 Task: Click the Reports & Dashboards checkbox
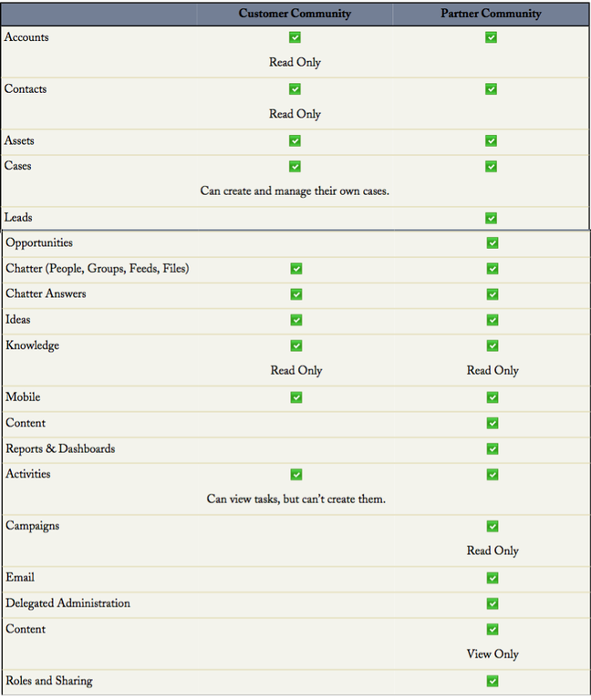point(493,449)
